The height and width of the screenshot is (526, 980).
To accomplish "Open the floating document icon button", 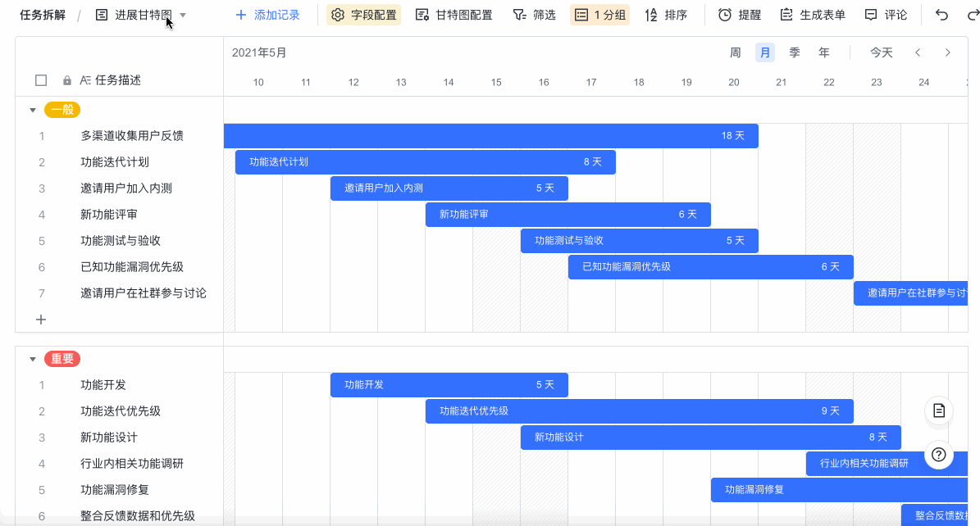I will 939,410.
